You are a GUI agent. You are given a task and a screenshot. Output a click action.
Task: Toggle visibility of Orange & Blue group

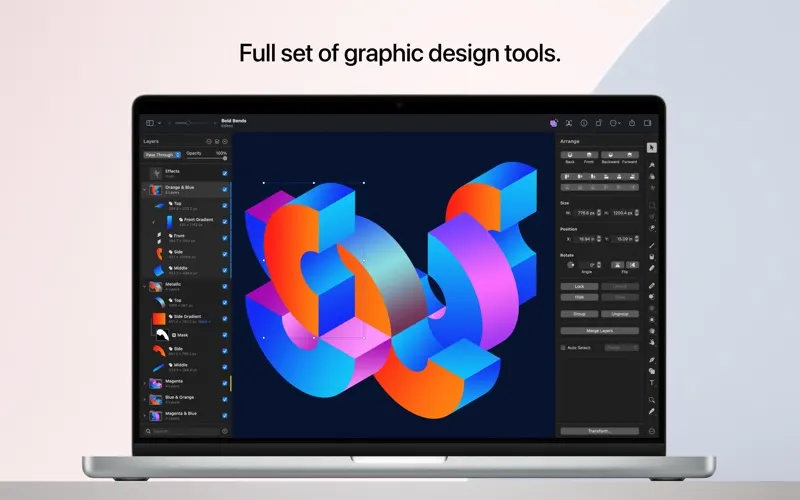224,190
